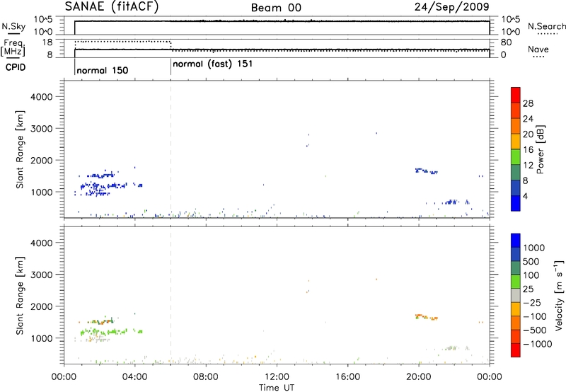Viewport: 566px width, 392px height.
Task: Click the blue top of velocity colorbar
Action: pos(516,241)
